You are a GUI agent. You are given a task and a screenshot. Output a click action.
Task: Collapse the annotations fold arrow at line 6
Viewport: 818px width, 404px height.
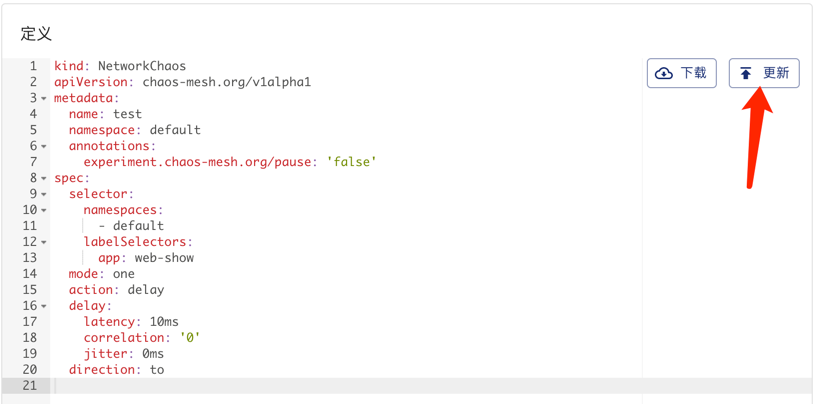(x=44, y=146)
